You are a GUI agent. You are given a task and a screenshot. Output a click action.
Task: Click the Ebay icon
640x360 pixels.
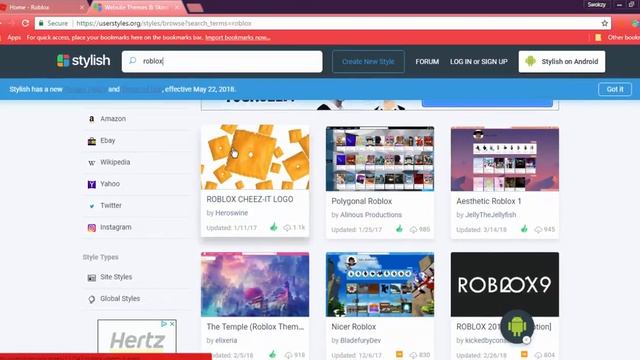pos(92,141)
